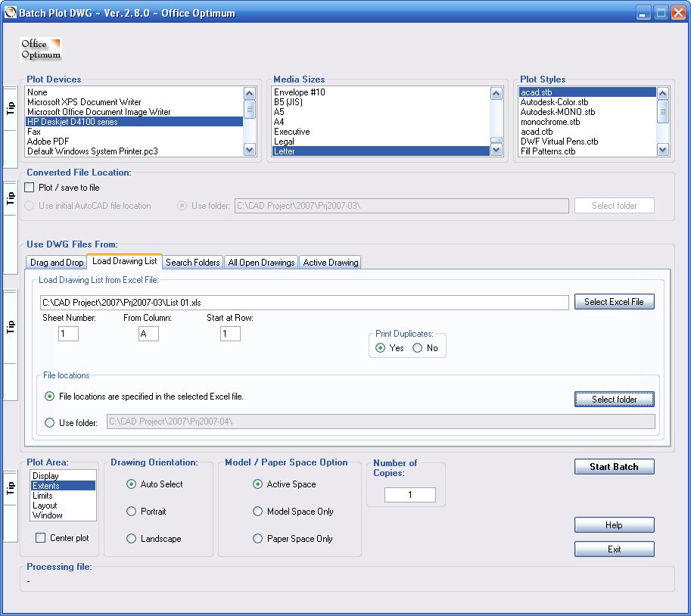Click the Media Sizes list up arrow
691x616 pixels.
click(x=496, y=93)
